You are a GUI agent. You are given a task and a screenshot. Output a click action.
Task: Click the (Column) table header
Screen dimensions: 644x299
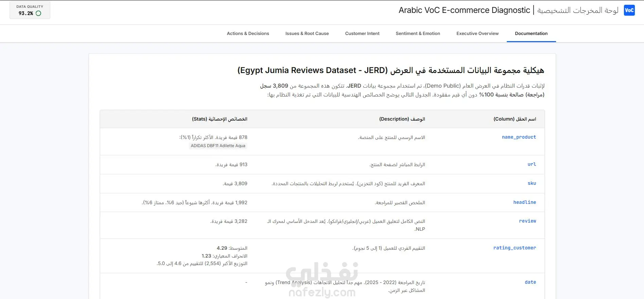[515, 119]
